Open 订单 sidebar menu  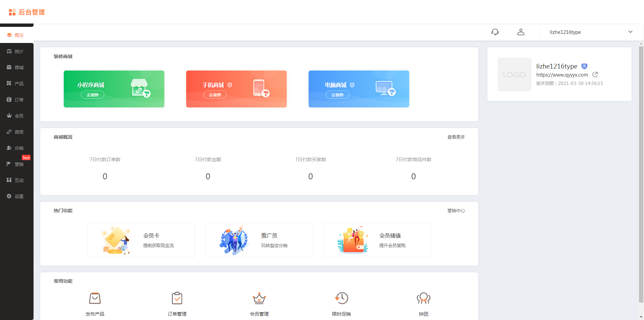(x=17, y=100)
